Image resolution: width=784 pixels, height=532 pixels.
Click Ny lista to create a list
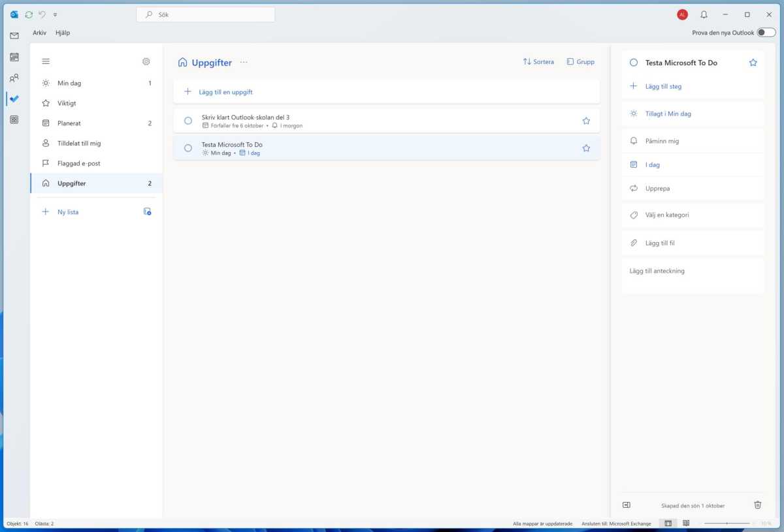point(68,212)
